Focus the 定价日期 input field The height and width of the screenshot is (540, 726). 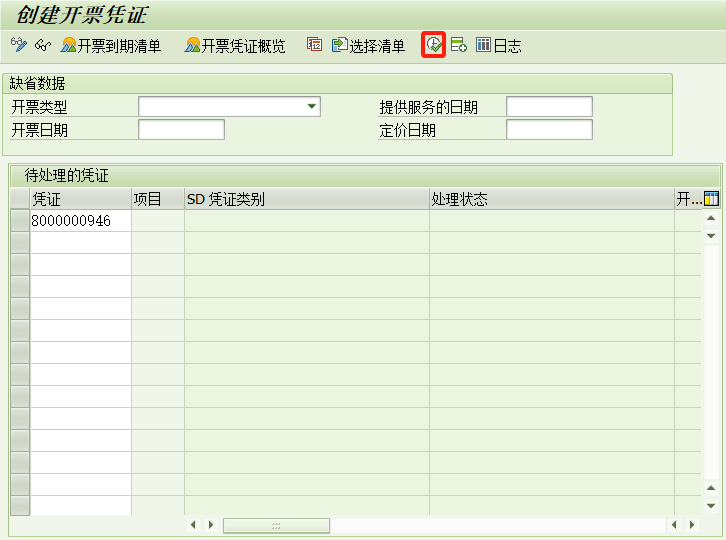coord(549,130)
